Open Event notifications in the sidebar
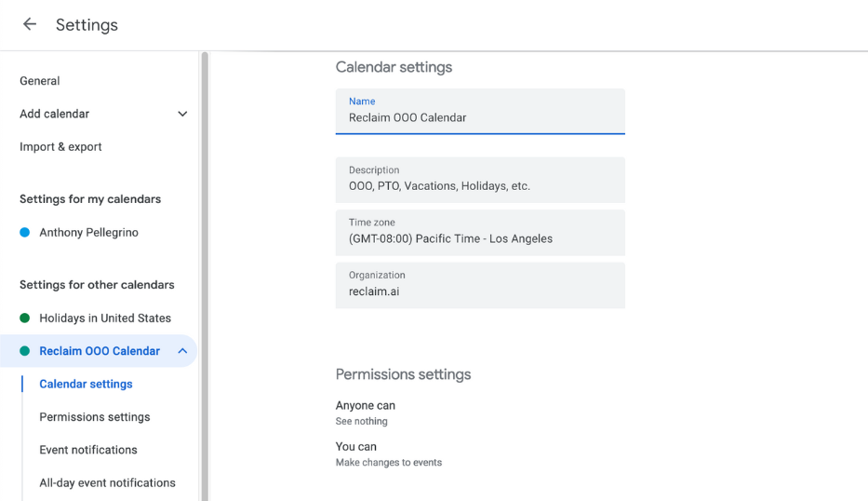 pos(88,450)
